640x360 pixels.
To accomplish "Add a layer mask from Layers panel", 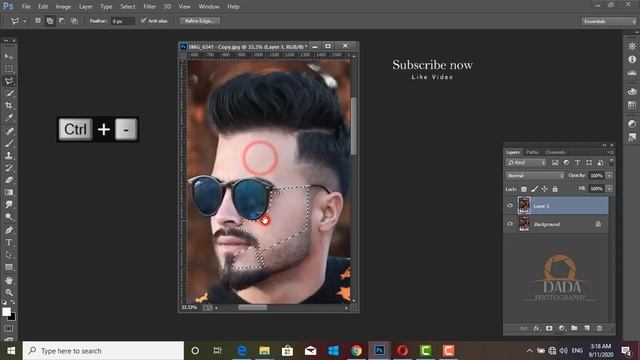I will pyautogui.click(x=549, y=328).
